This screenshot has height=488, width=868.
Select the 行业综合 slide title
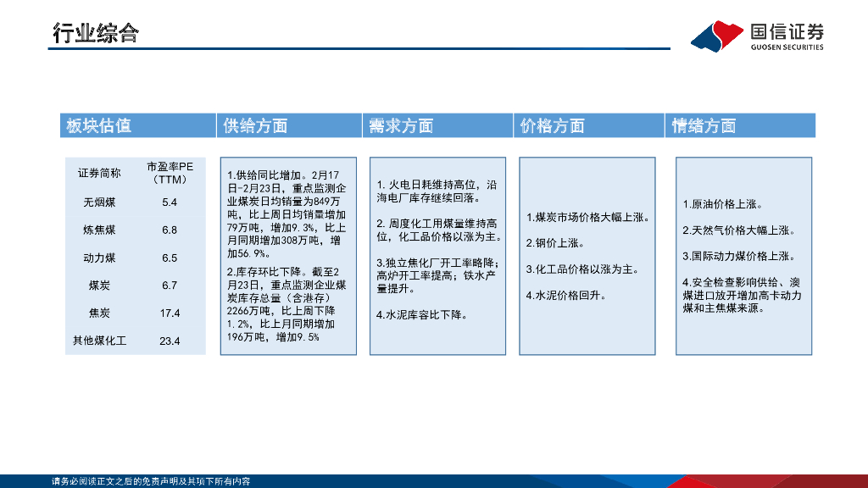point(96,33)
